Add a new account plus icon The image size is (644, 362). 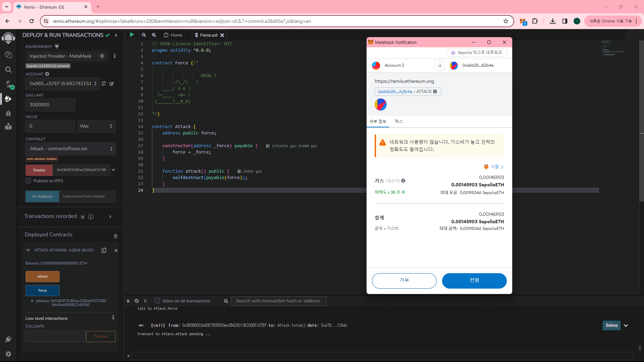pos(47,74)
